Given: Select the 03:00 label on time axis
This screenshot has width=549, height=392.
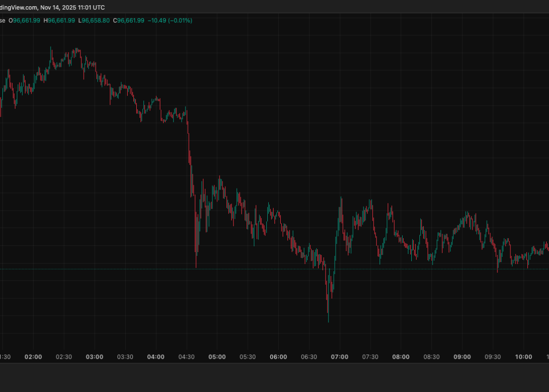Looking at the screenshot, I should coord(94,357).
